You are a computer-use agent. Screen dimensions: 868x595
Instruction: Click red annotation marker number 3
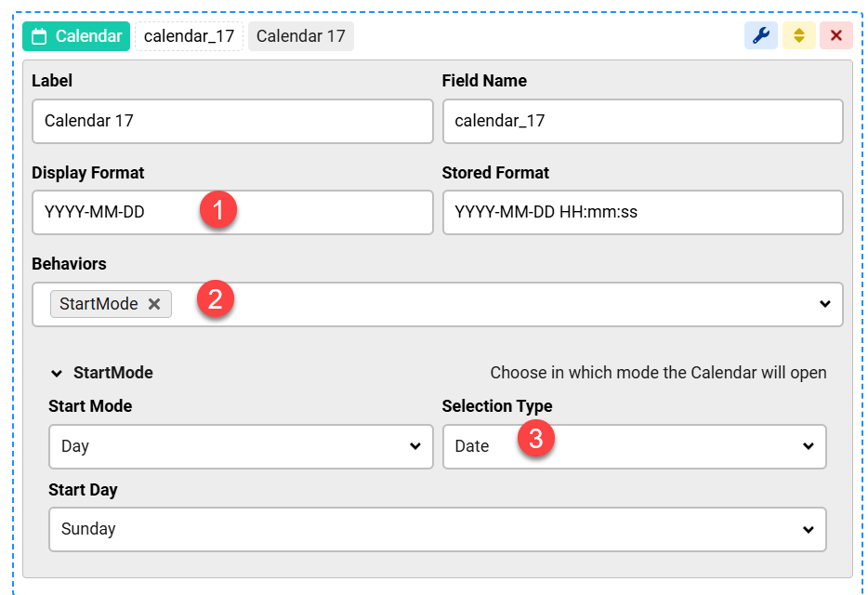pos(535,439)
